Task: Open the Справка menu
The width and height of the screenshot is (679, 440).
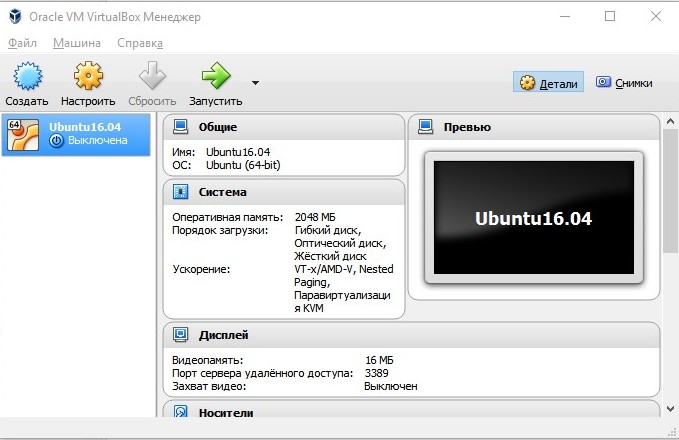Action: [140, 43]
